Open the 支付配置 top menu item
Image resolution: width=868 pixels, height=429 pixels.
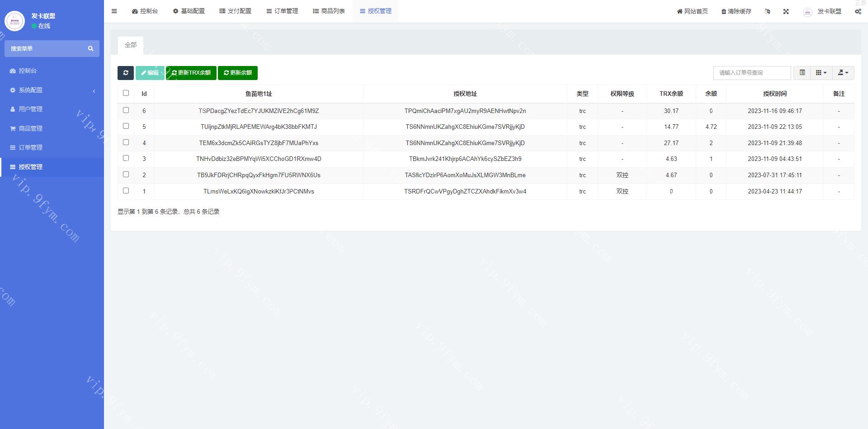point(235,11)
